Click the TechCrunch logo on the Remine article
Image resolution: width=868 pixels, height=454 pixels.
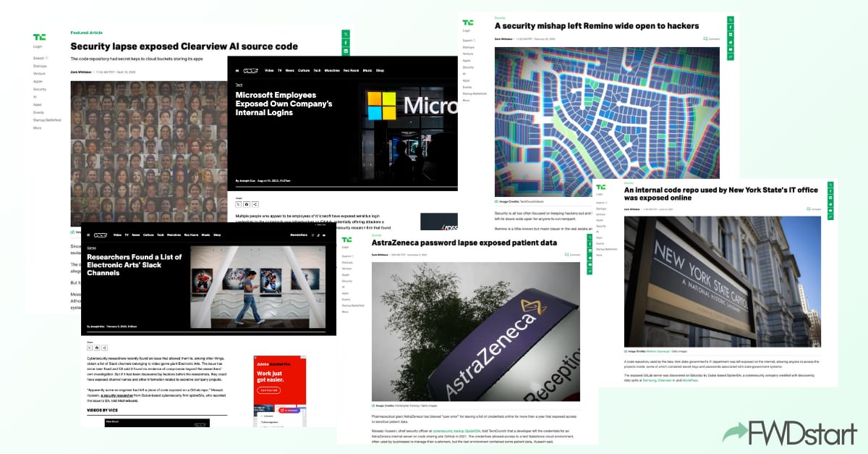[468, 22]
